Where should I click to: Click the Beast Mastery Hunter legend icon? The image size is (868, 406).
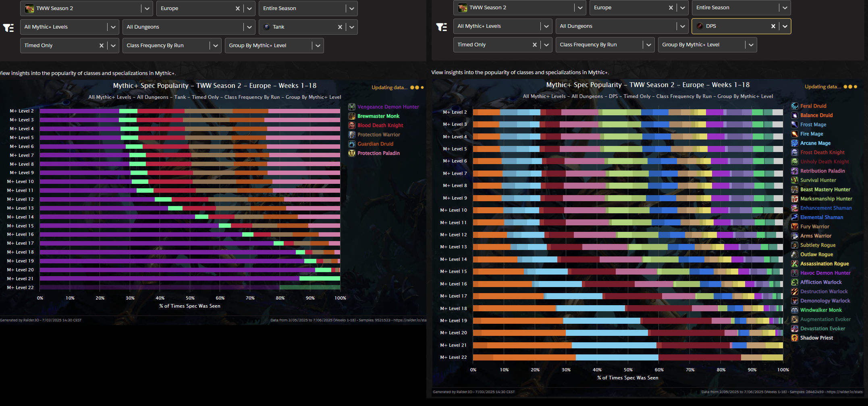(795, 189)
